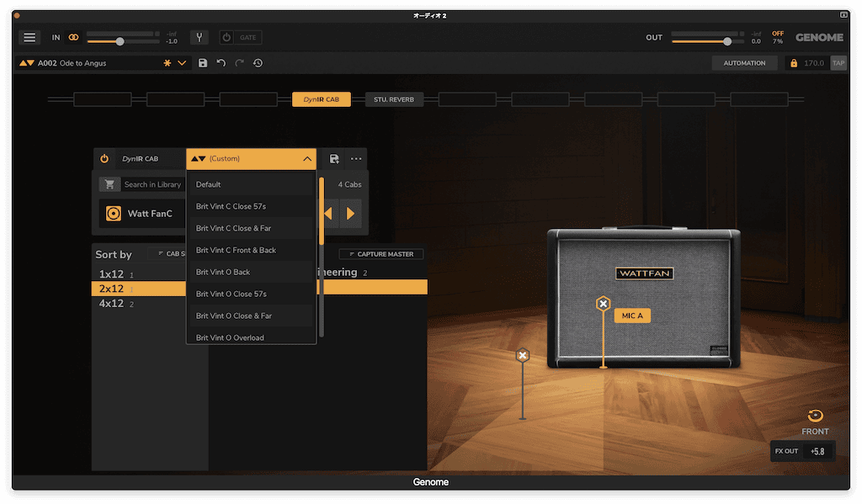Choose Brit Vint C Front & Back preset

[251, 251]
